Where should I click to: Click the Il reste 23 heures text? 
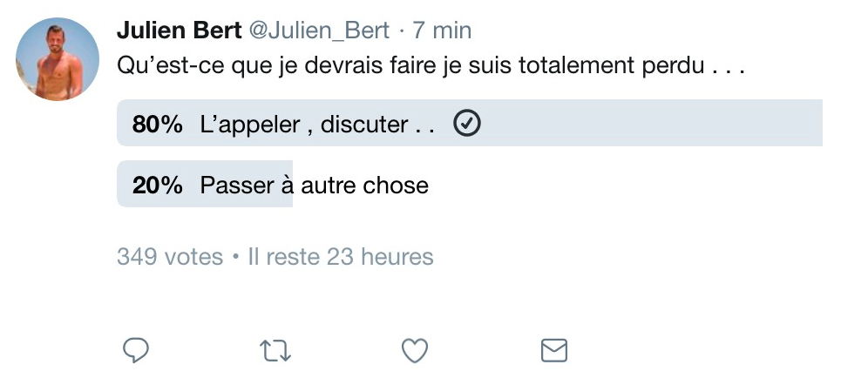click(341, 257)
